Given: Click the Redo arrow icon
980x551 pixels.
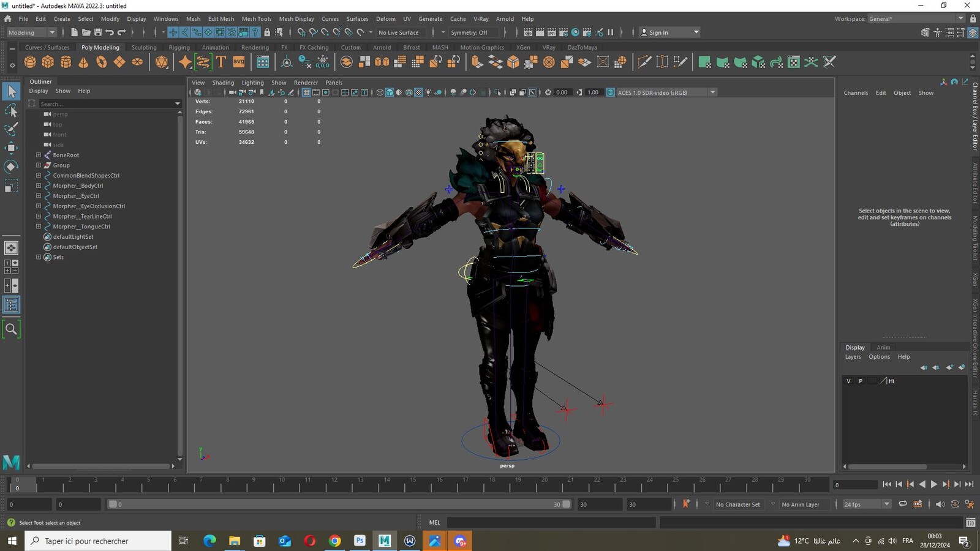Looking at the screenshot, I should [121, 32].
